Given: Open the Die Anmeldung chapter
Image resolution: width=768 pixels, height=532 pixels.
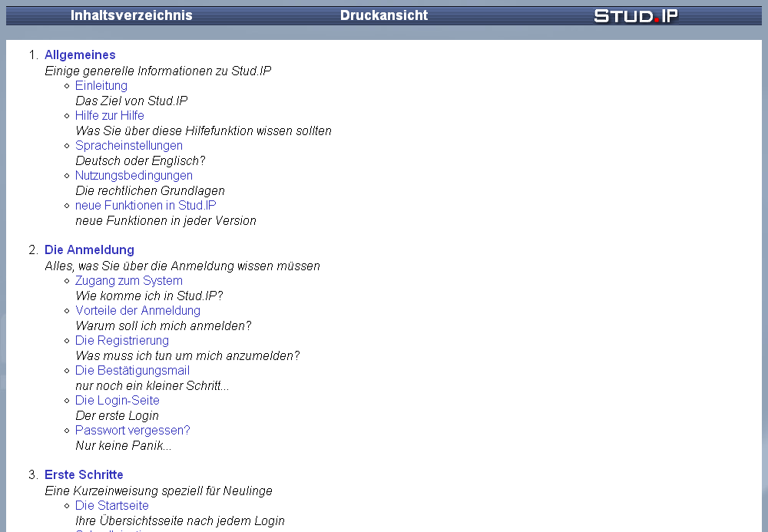Looking at the screenshot, I should [89, 249].
